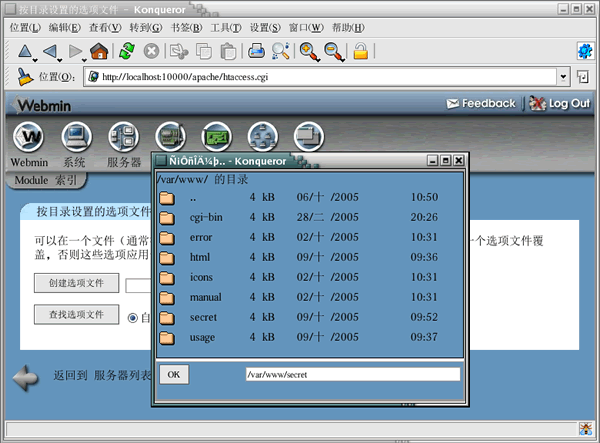Click the bug icon in status bar
The width and height of the screenshot is (600, 443).
click(585, 429)
